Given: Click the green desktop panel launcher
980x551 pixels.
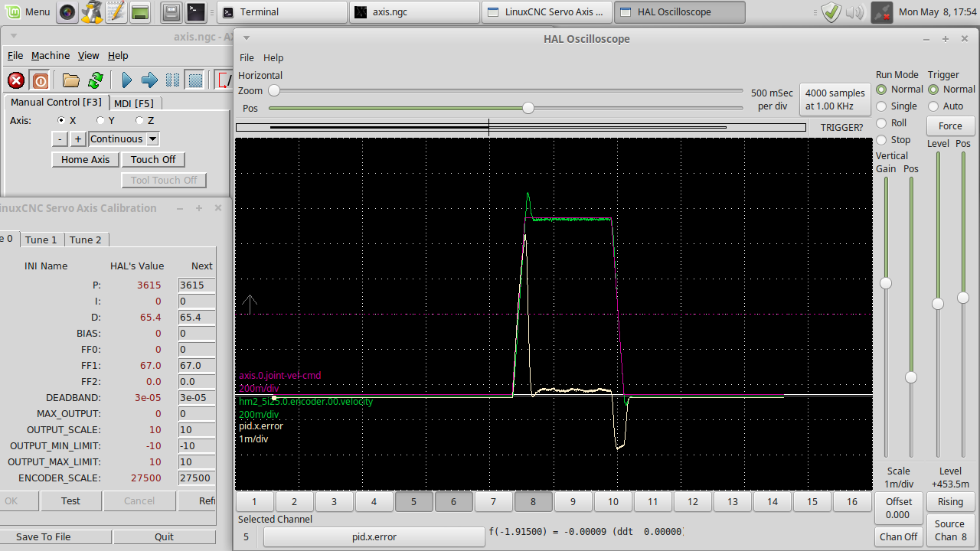Looking at the screenshot, I should pyautogui.click(x=140, y=11).
